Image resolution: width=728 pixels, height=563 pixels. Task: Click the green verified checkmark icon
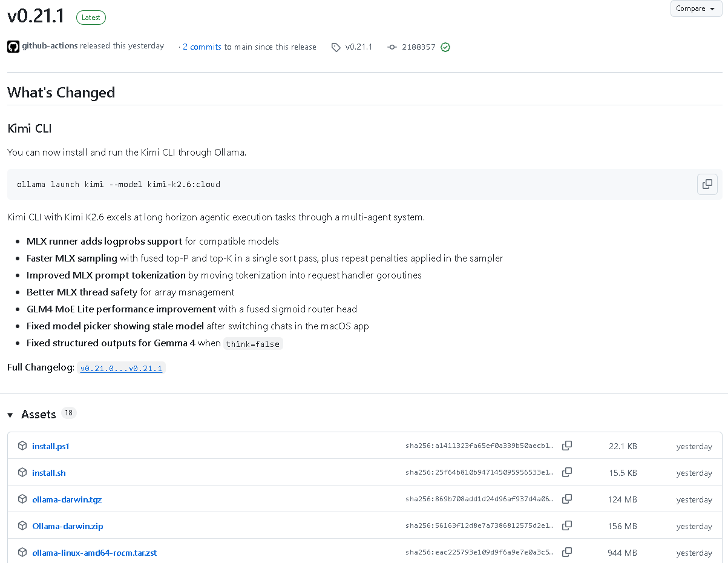(x=445, y=47)
